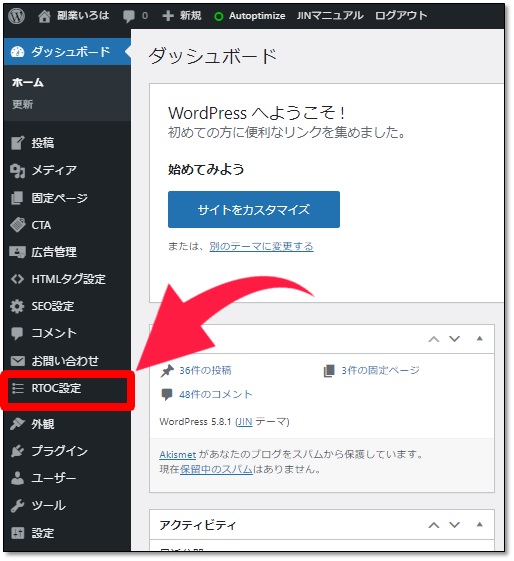Viewport: 514px width, 561px height.
Task: Click the JIN theme link
Action: pos(245,422)
